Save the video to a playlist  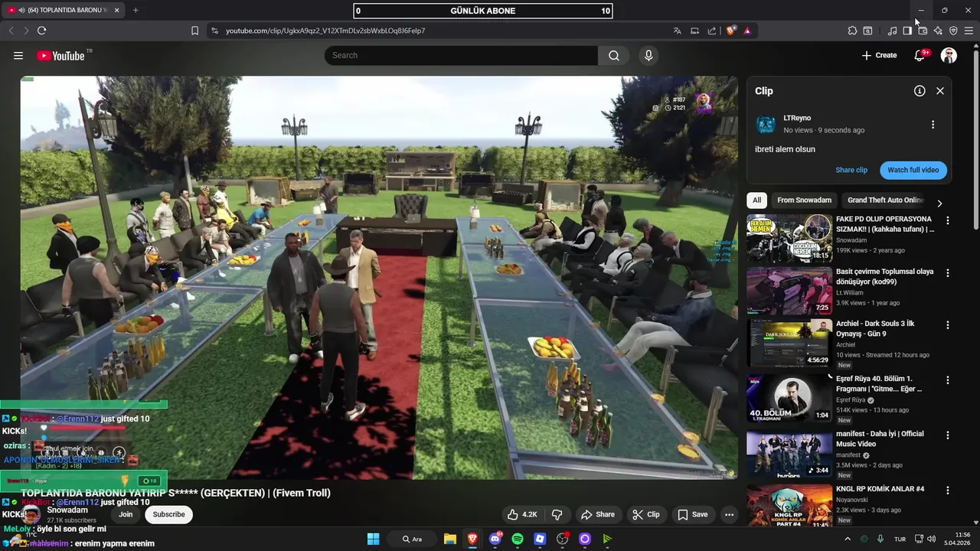(x=693, y=514)
